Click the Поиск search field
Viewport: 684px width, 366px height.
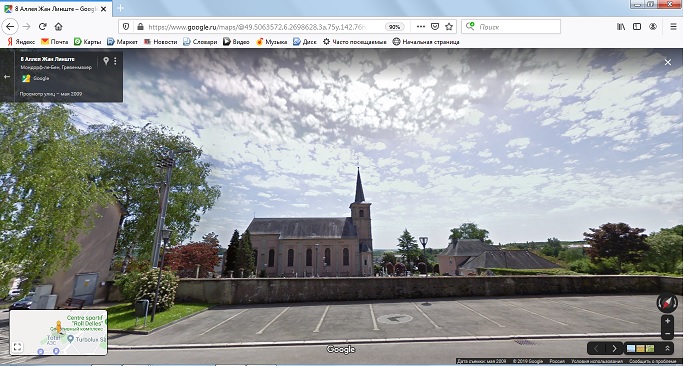[x=511, y=27]
